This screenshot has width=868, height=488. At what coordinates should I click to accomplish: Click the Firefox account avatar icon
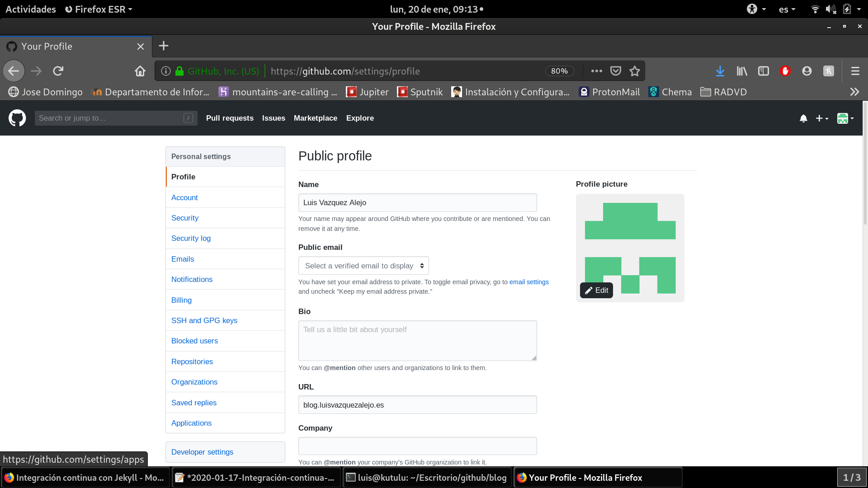tap(807, 71)
